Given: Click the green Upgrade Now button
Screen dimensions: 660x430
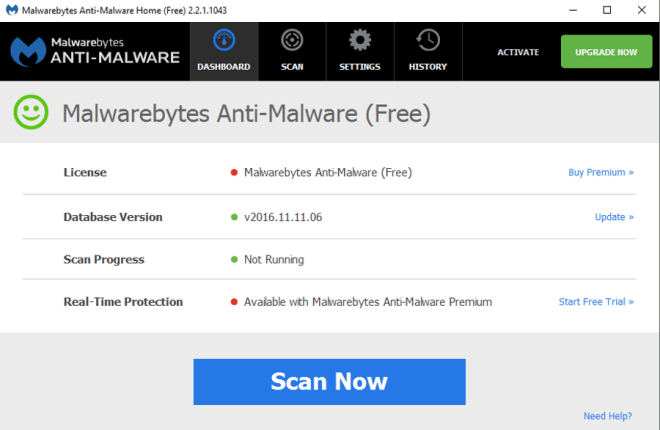Looking at the screenshot, I should click(607, 52).
